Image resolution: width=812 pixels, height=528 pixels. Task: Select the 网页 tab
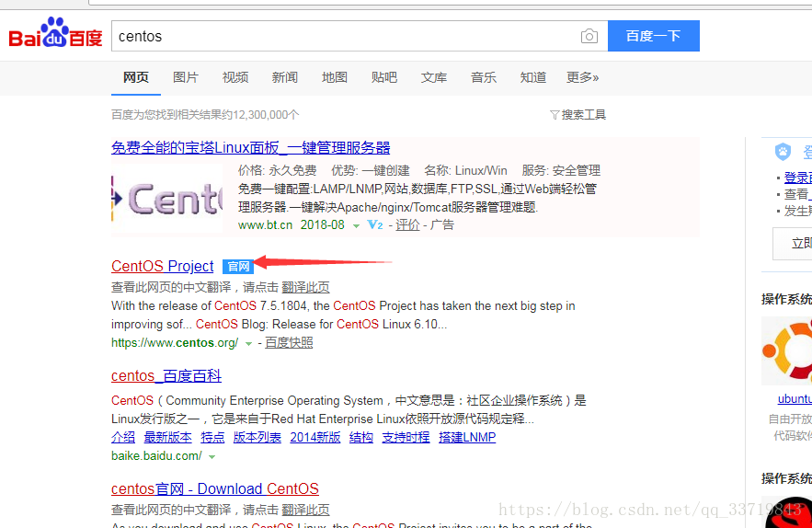pyautogui.click(x=136, y=77)
